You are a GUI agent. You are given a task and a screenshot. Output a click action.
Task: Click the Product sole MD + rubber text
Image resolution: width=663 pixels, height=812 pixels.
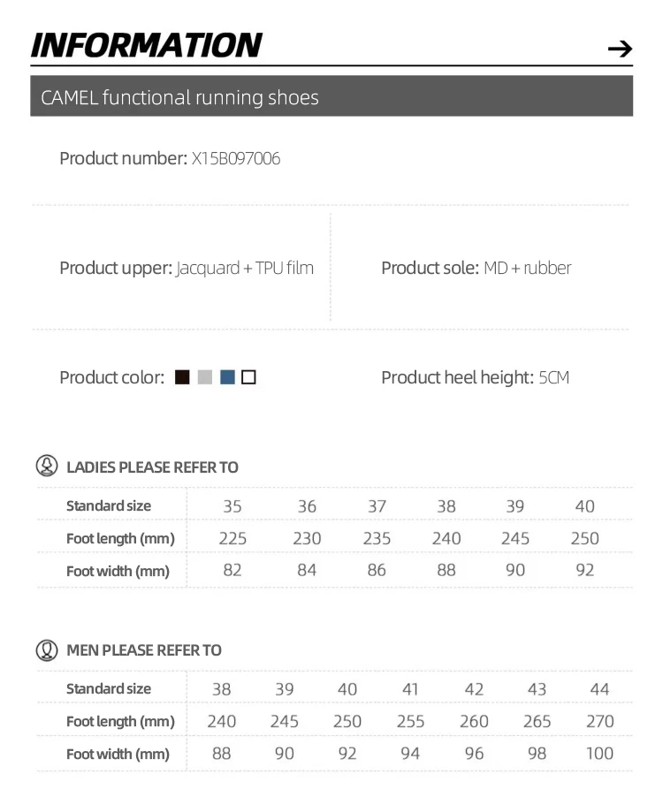click(476, 268)
